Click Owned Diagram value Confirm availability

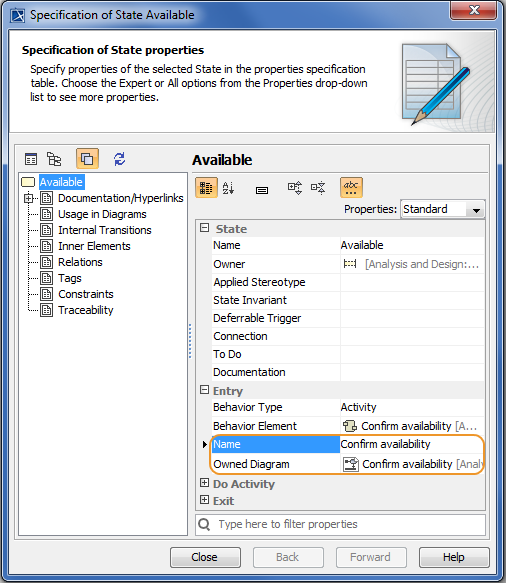(407, 464)
